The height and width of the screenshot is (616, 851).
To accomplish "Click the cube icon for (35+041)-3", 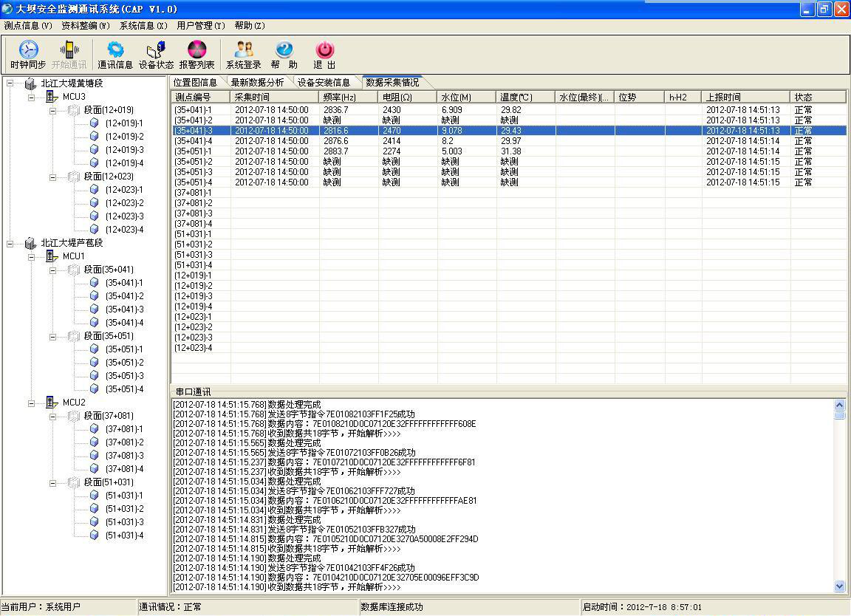I will pos(94,309).
